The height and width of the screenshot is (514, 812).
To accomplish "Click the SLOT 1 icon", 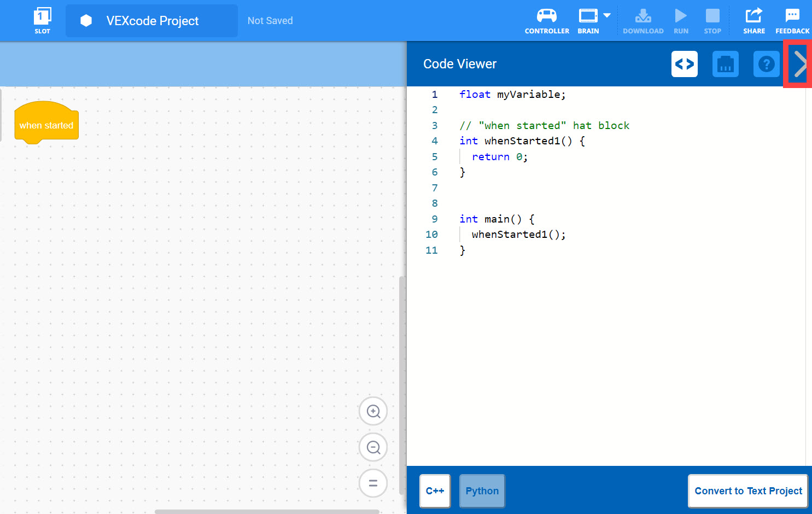I will (42, 16).
